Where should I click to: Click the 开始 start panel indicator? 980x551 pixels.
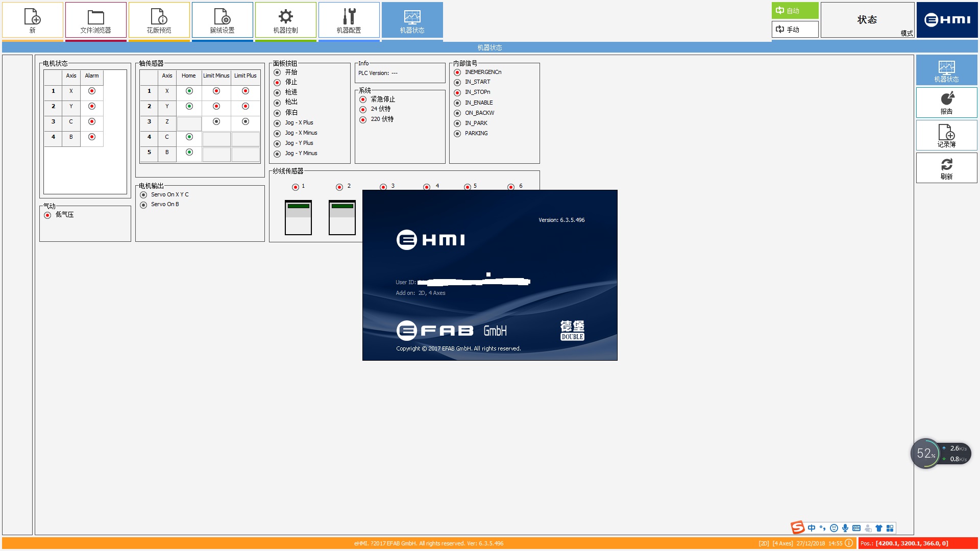point(277,72)
